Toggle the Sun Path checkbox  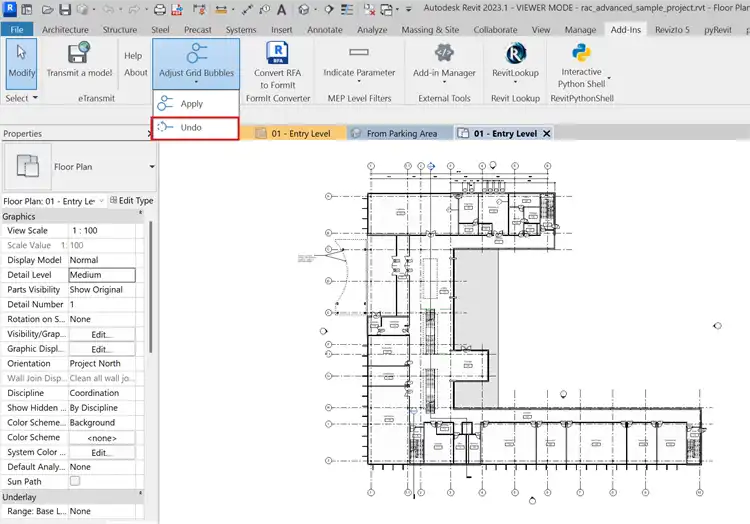click(75, 481)
